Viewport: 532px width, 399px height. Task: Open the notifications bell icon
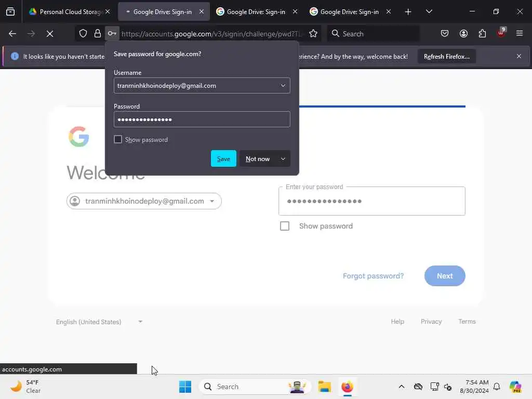point(497,387)
